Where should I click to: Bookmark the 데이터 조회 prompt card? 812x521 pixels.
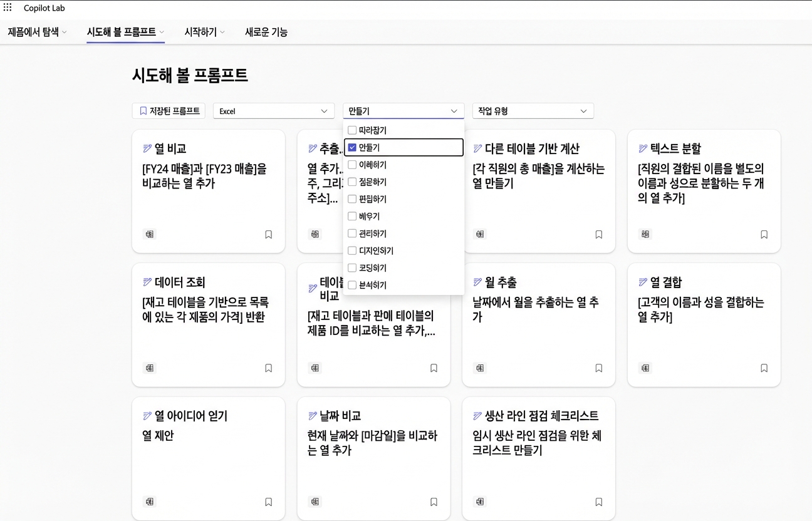[x=268, y=368]
